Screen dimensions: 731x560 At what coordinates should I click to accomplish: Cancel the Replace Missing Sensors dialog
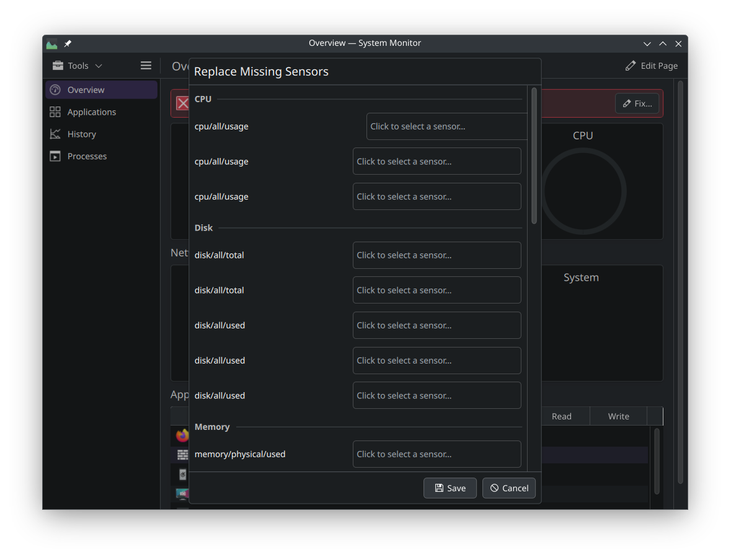pyautogui.click(x=508, y=488)
